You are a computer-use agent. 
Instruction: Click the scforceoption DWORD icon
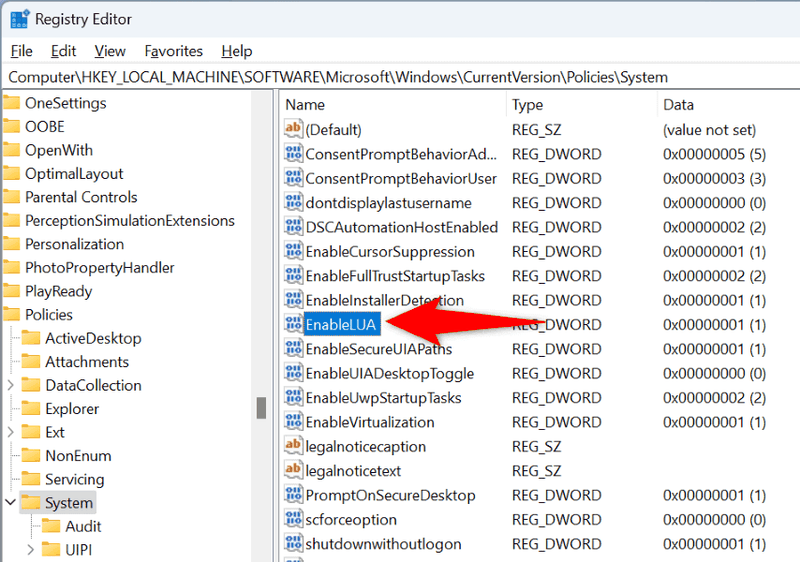tap(293, 520)
